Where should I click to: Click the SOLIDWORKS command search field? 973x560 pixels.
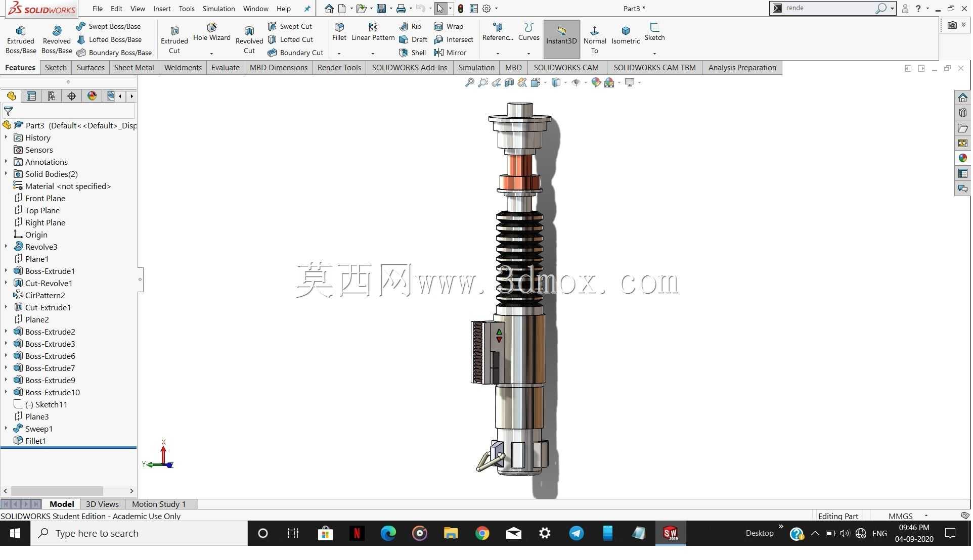tap(829, 8)
